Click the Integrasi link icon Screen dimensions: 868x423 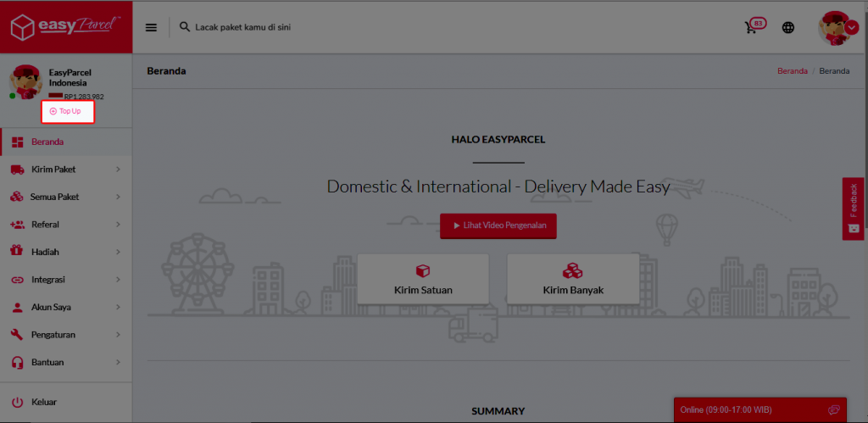[17, 280]
